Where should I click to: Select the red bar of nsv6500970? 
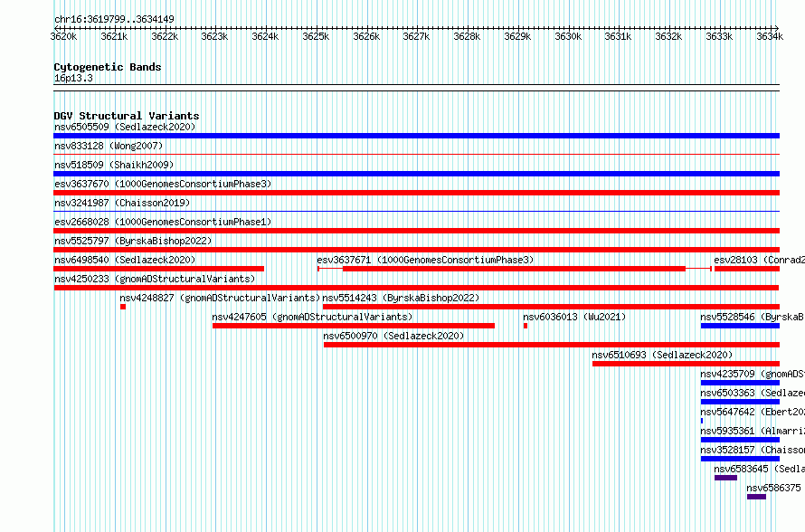[552, 345]
